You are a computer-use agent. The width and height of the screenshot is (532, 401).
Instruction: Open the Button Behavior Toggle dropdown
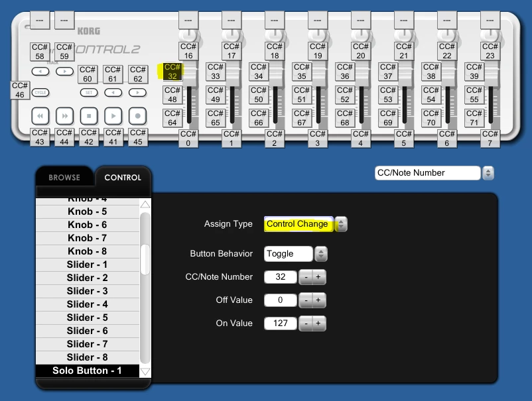(x=321, y=254)
